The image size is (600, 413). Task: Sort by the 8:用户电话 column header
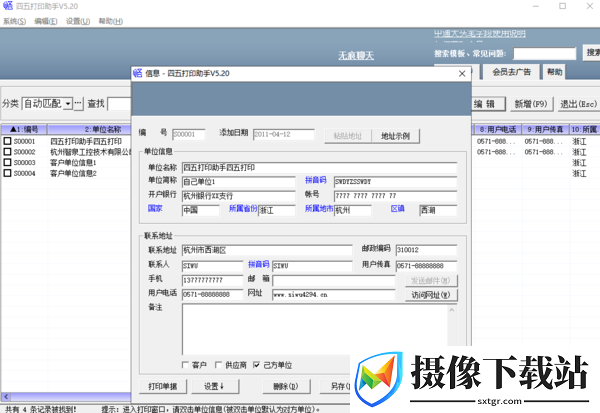(x=498, y=129)
